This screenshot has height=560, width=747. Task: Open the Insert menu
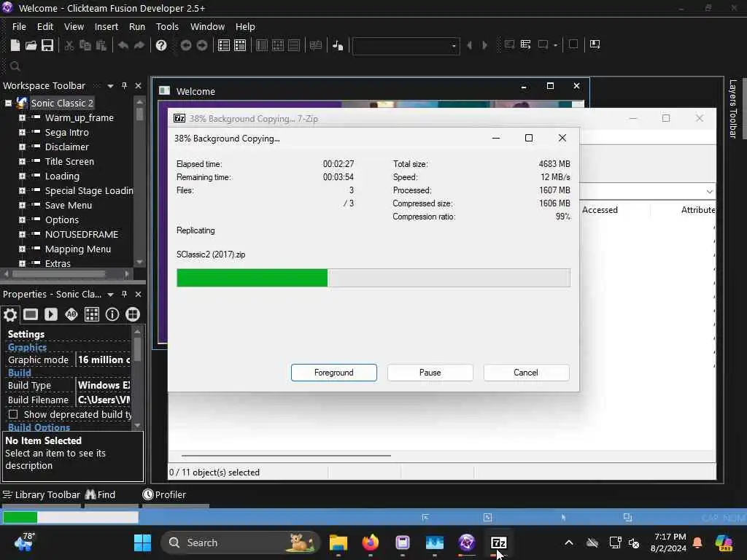tap(107, 27)
